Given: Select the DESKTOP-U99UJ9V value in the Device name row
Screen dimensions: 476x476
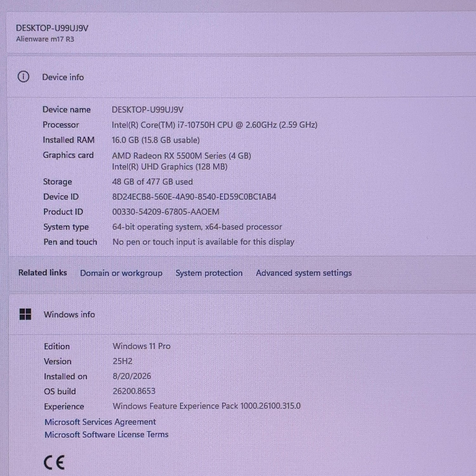Looking at the screenshot, I should click(x=148, y=110).
